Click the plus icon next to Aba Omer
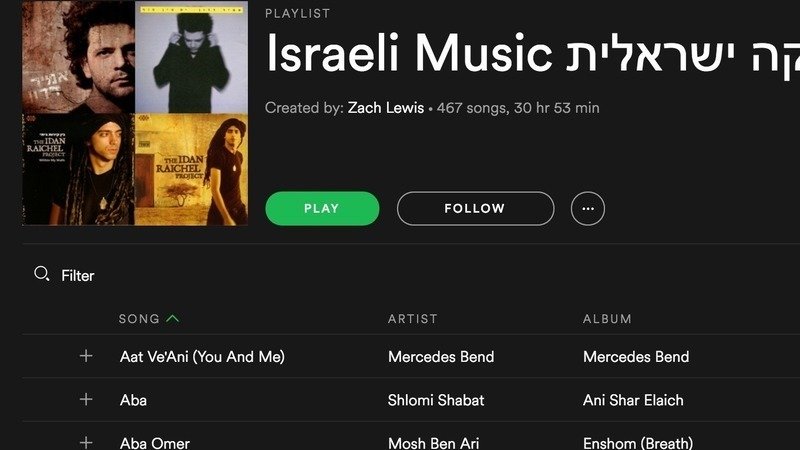The image size is (800, 450). 86,442
